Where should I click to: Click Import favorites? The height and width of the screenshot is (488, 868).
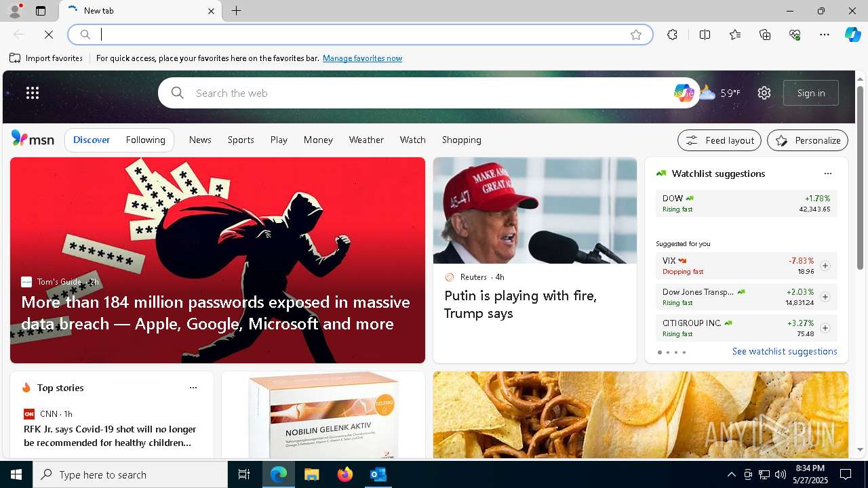(46, 58)
